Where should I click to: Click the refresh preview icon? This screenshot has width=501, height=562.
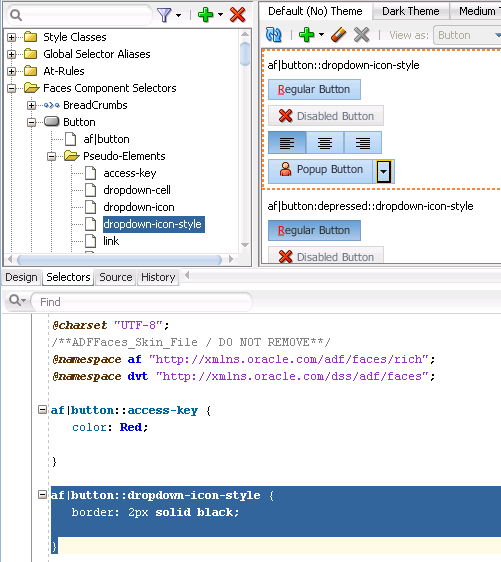click(274, 35)
